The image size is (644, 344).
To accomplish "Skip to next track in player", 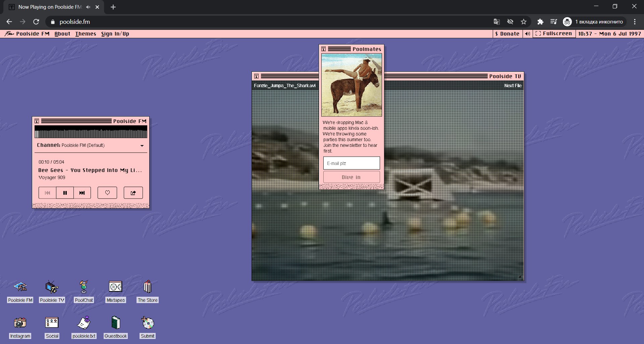I will click(x=82, y=193).
